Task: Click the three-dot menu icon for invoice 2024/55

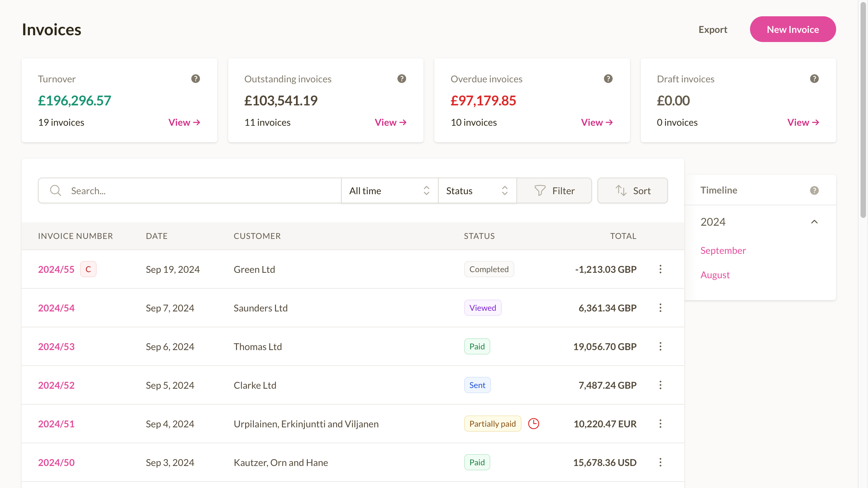Action: pyautogui.click(x=660, y=269)
